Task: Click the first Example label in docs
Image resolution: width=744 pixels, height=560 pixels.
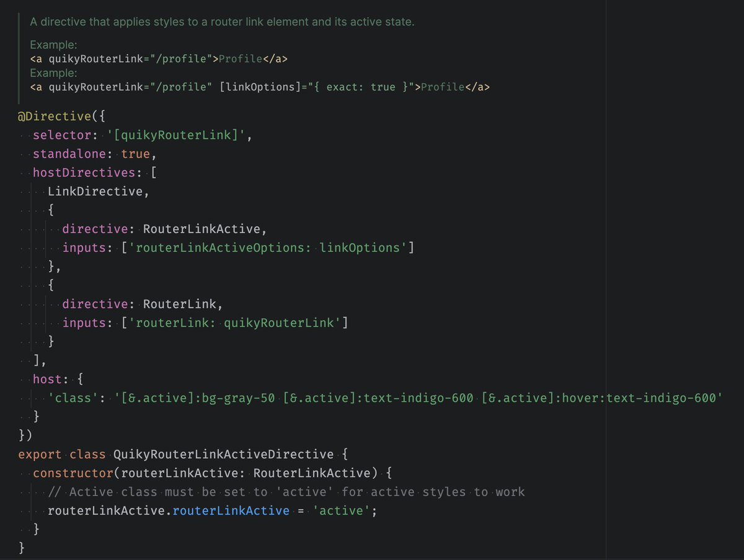Action: [x=53, y=45]
